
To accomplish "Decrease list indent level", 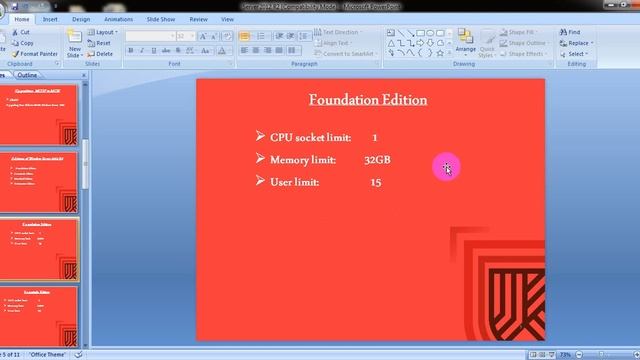I will point(280,36).
